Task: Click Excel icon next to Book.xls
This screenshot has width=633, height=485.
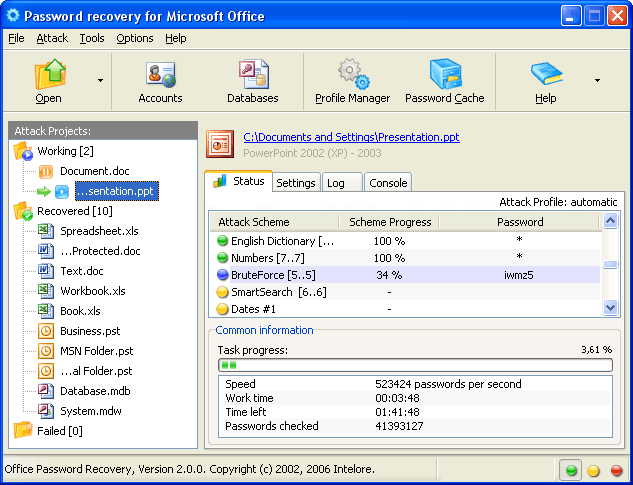Action: click(46, 311)
